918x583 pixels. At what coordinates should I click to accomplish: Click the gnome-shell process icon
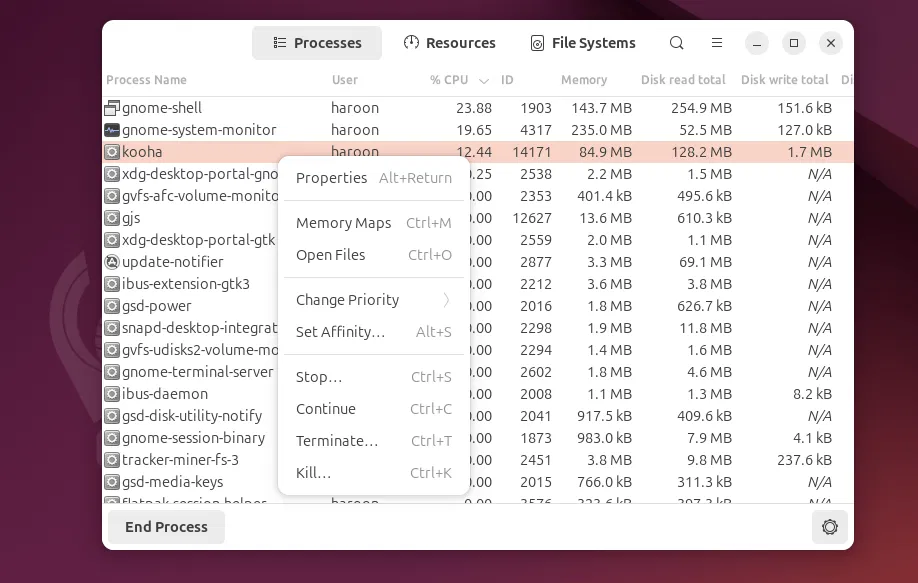(112, 107)
